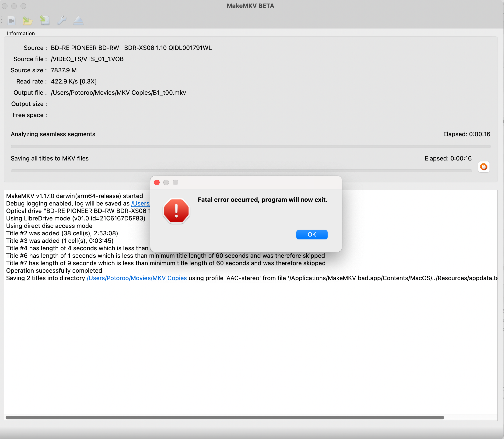Click log line 'Title #7 has length of 9 seconds'
The width and height of the screenshot is (504, 439).
click(x=166, y=263)
